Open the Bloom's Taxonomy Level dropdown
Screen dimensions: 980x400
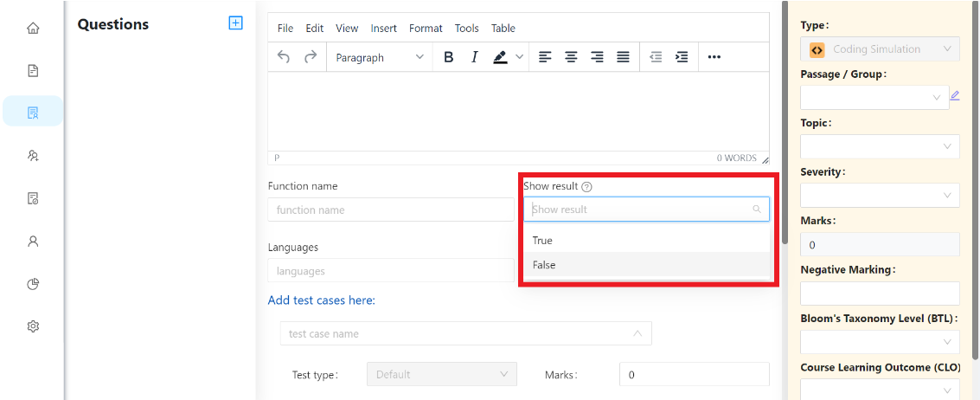tap(880, 342)
